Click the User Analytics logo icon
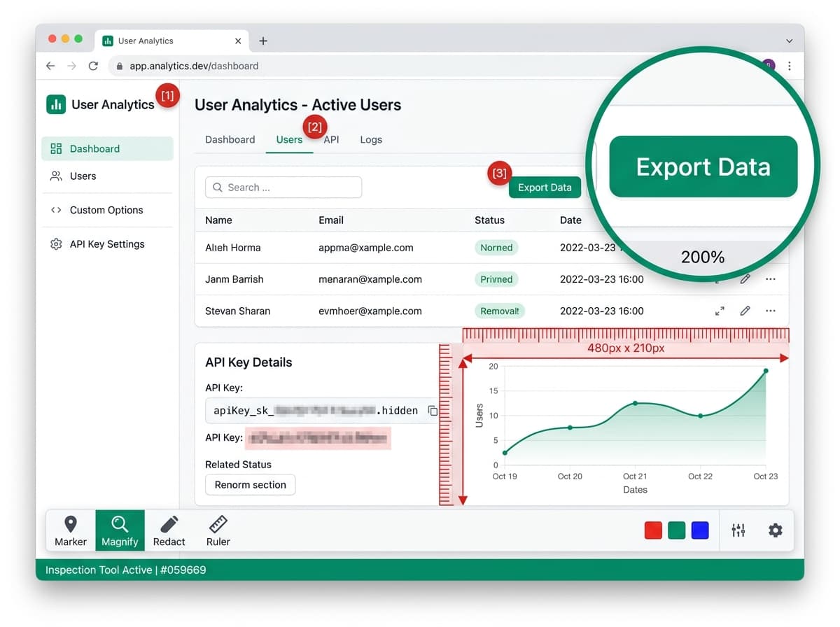Viewport: 840px width, 627px height. 56,104
